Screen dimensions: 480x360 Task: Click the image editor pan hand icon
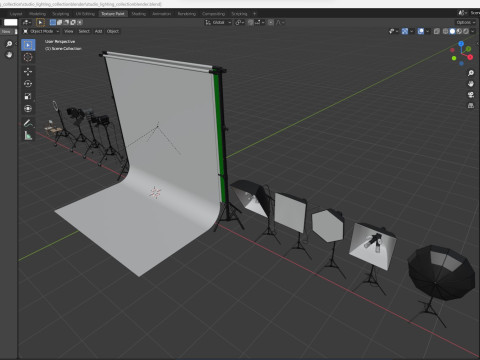pos(9,54)
